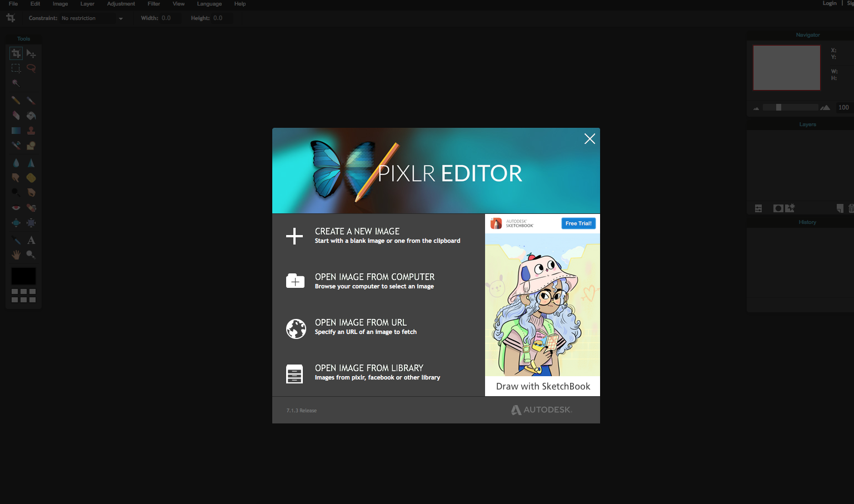
Task: Click the Free Trial! button
Action: click(x=578, y=223)
